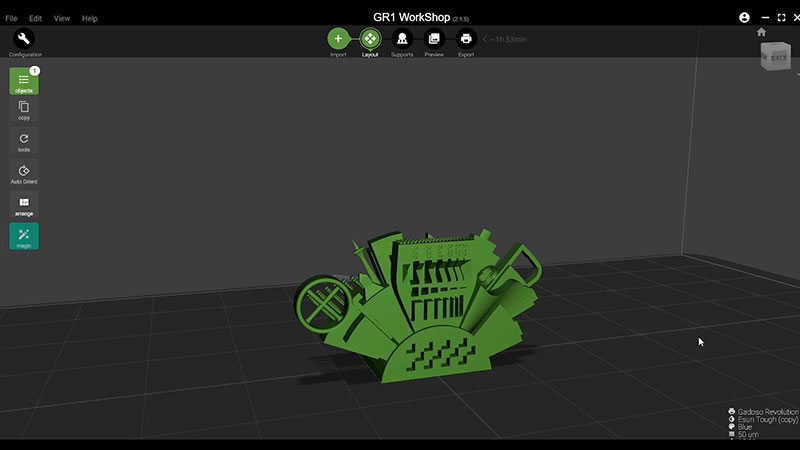The image size is (800, 450).
Task: Open the File menu
Action: point(11,18)
